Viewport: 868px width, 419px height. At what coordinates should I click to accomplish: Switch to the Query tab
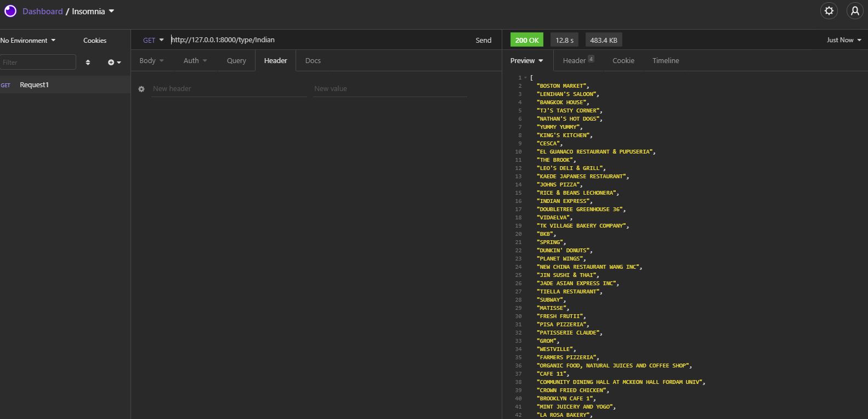[x=236, y=61]
